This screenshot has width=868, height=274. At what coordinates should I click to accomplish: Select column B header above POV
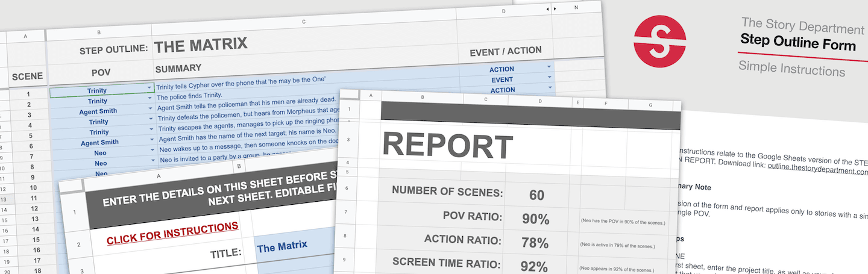(x=99, y=31)
